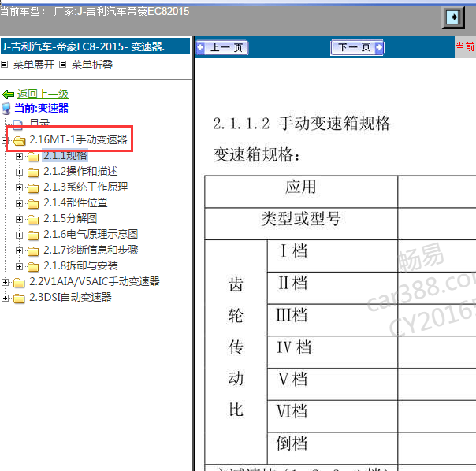Select the 2.1.5分解图 item

70,218
